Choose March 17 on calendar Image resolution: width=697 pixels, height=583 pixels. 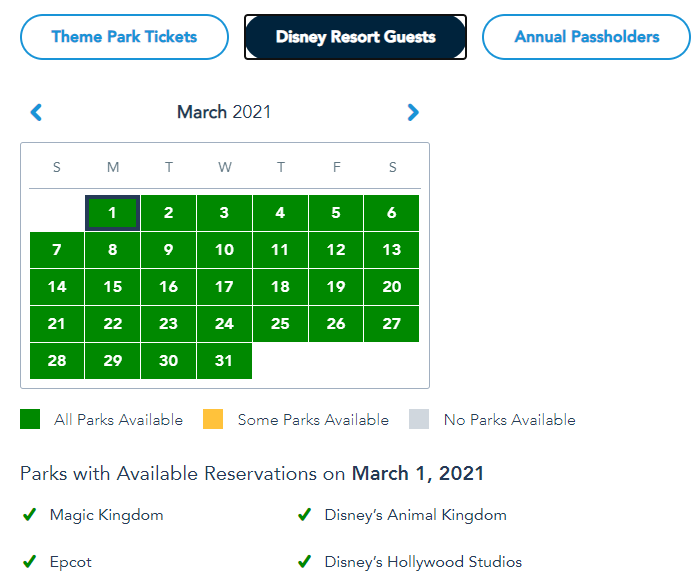coord(224,287)
